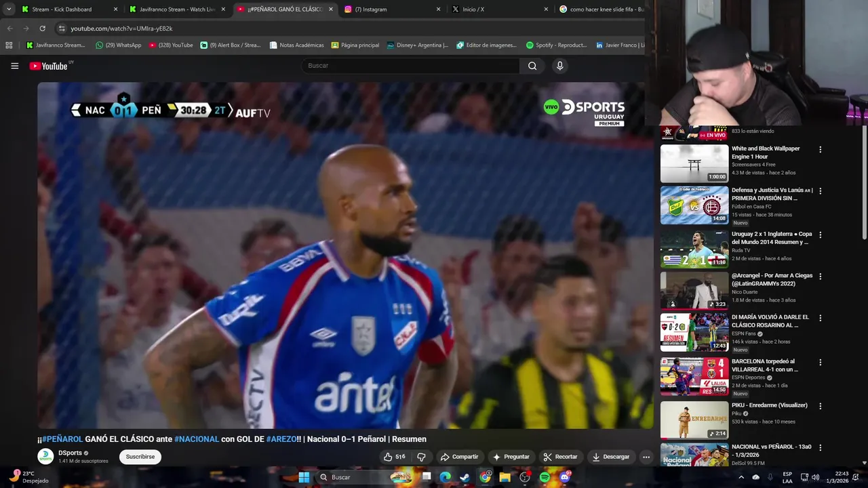The width and height of the screenshot is (868, 488).
Task: Click the ESP LAA language indicator
Action: pyautogui.click(x=787, y=477)
